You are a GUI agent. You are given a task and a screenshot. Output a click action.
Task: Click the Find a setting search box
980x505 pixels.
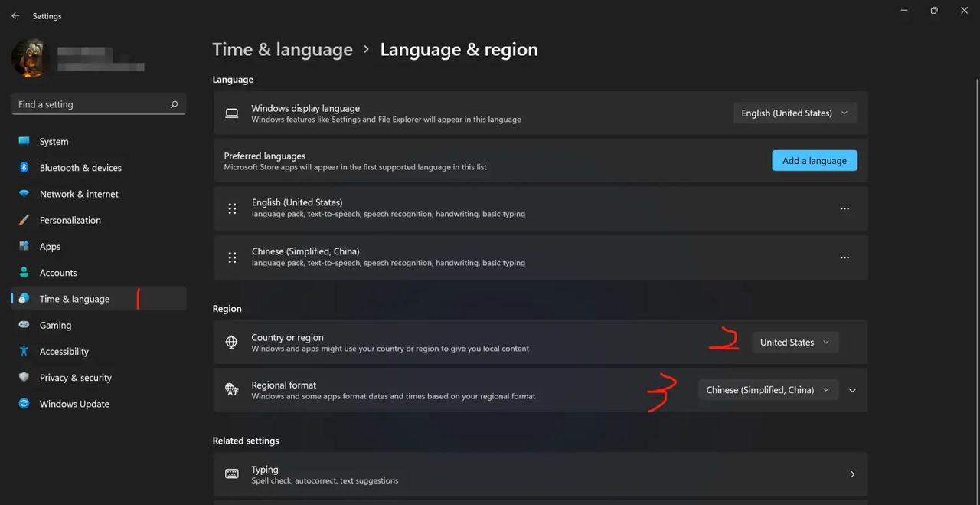[98, 103]
